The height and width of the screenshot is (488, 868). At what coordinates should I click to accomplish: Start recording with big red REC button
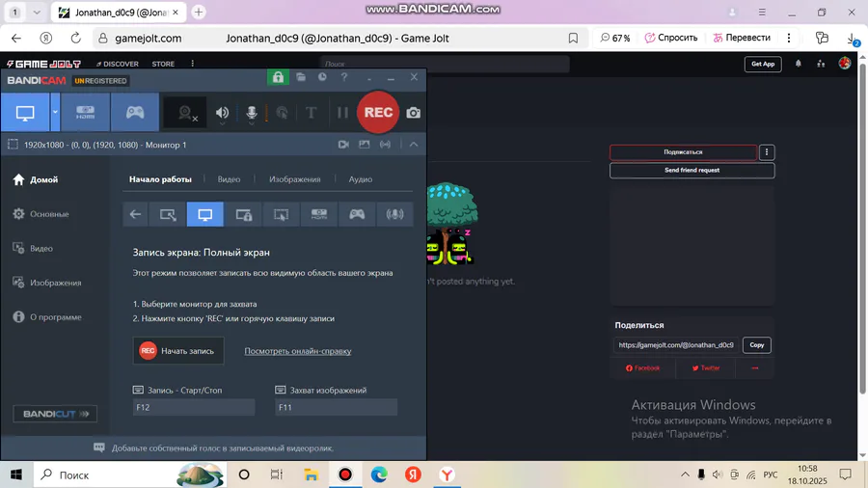tap(378, 112)
